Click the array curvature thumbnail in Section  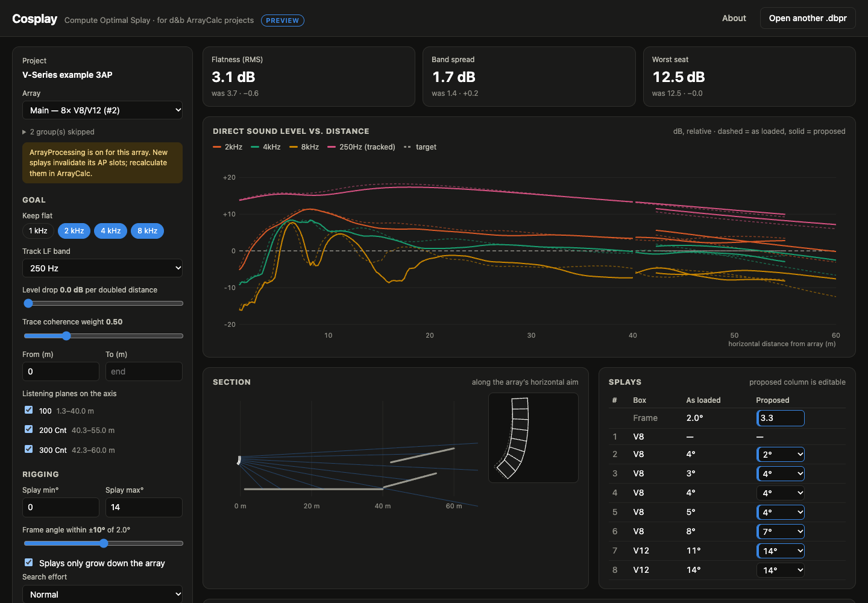(533, 438)
